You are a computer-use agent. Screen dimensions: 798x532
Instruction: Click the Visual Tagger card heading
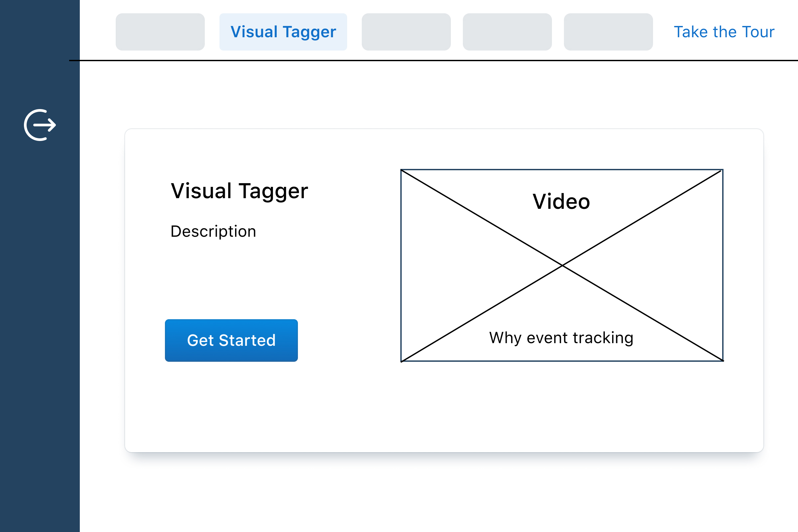coord(239,191)
